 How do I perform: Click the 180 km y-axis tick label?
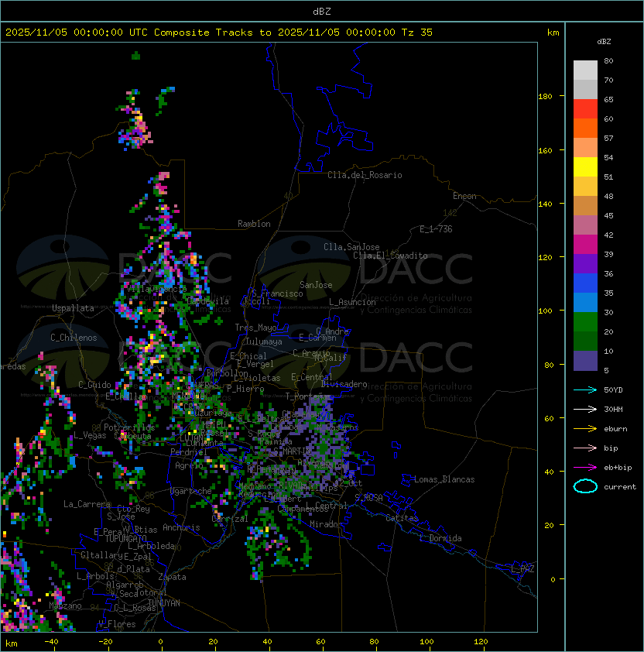point(545,97)
